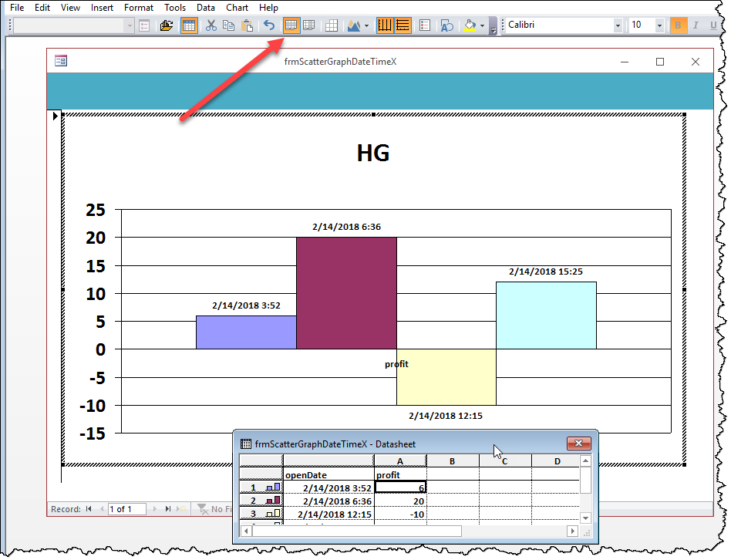Click cell with profit value 20
The image size is (731, 560).
tap(400, 501)
